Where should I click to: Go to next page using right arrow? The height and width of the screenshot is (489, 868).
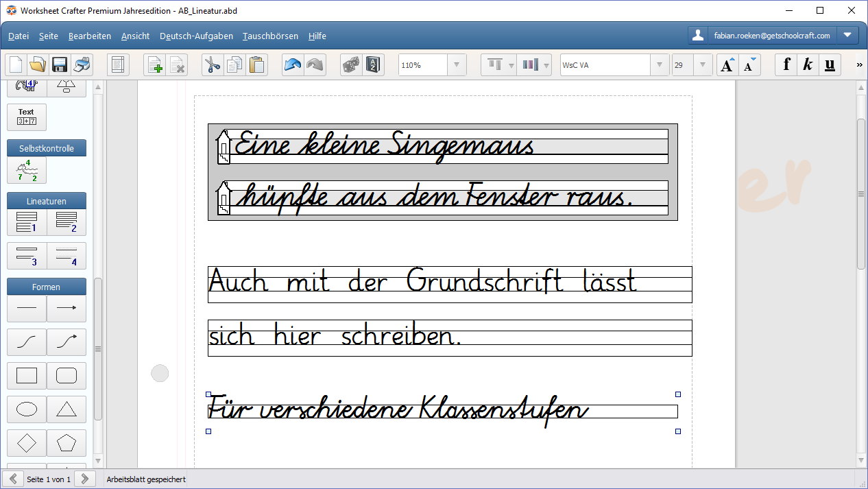tap(84, 479)
